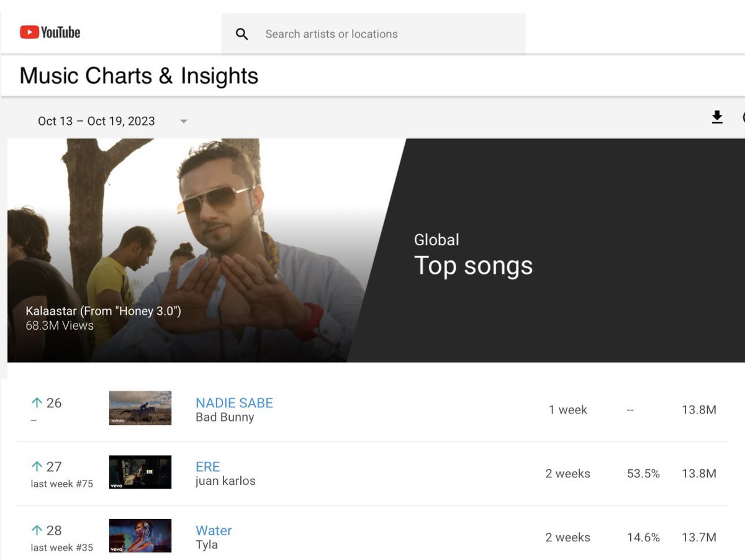Open the NADIE SABE video thumbnail
Image resolution: width=745 pixels, height=560 pixels.
coord(140,408)
